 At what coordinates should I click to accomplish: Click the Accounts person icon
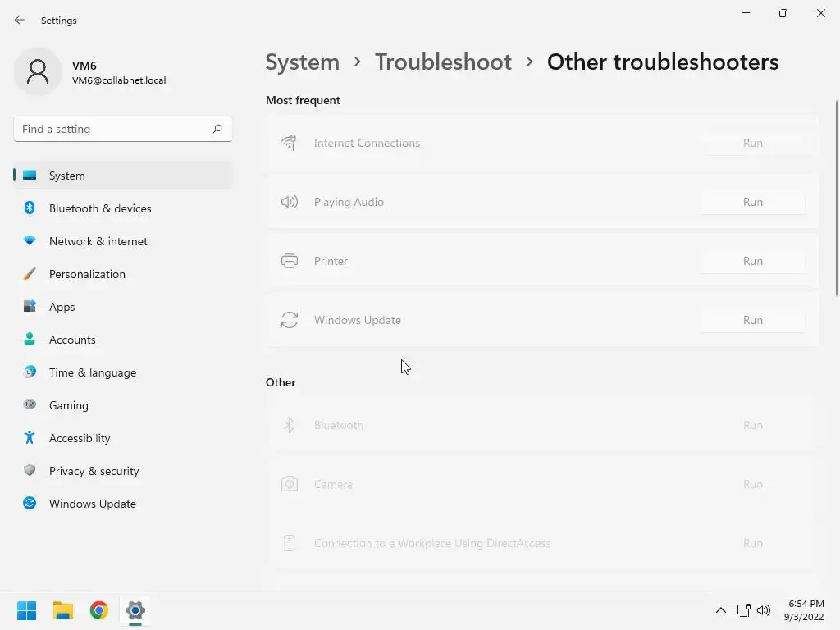[x=30, y=339]
